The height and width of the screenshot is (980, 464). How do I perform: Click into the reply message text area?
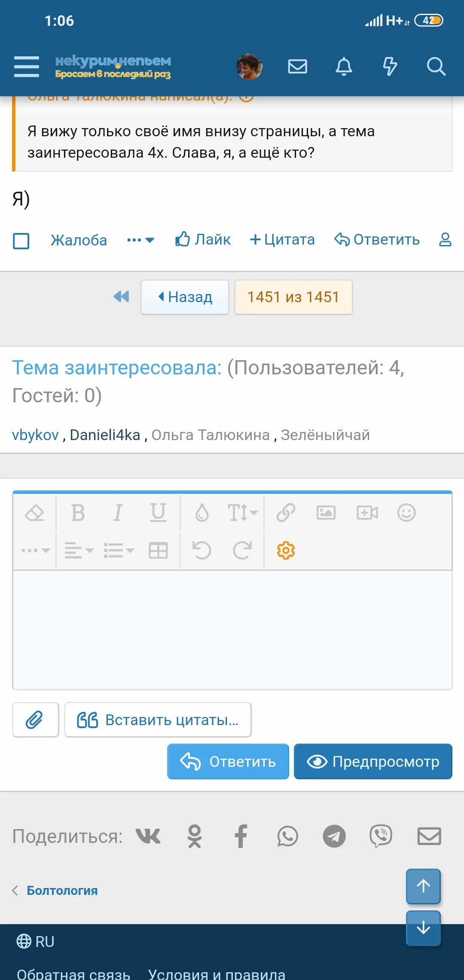(x=232, y=630)
